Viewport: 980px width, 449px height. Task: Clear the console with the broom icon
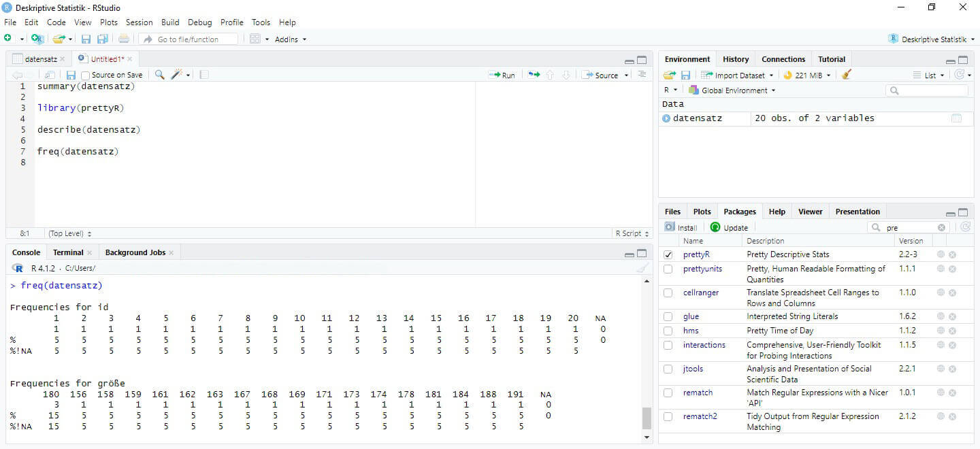point(641,269)
